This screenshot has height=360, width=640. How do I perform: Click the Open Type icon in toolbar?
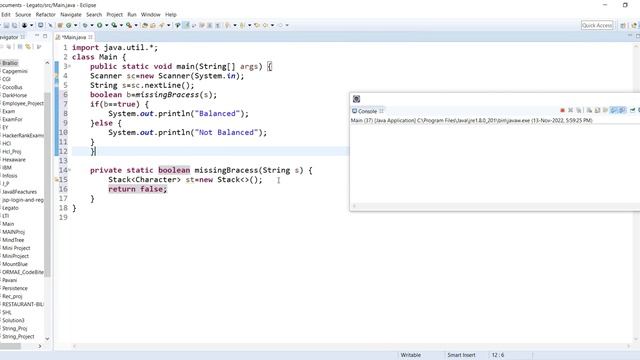[145, 25]
